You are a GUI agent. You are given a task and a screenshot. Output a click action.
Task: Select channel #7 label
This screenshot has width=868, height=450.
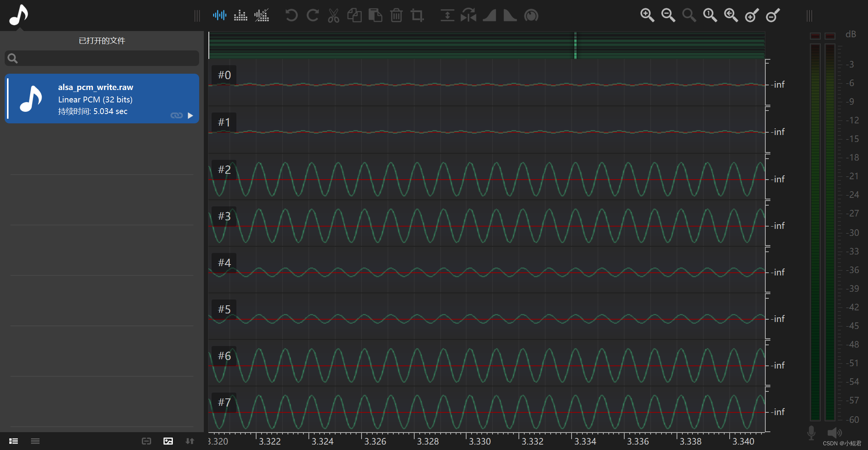click(x=224, y=403)
